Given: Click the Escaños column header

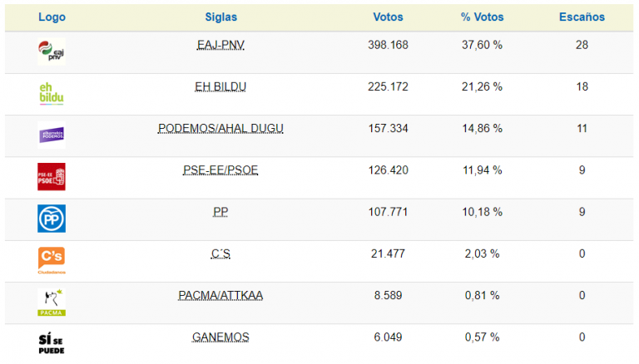Looking at the screenshot, I should pos(582,17).
